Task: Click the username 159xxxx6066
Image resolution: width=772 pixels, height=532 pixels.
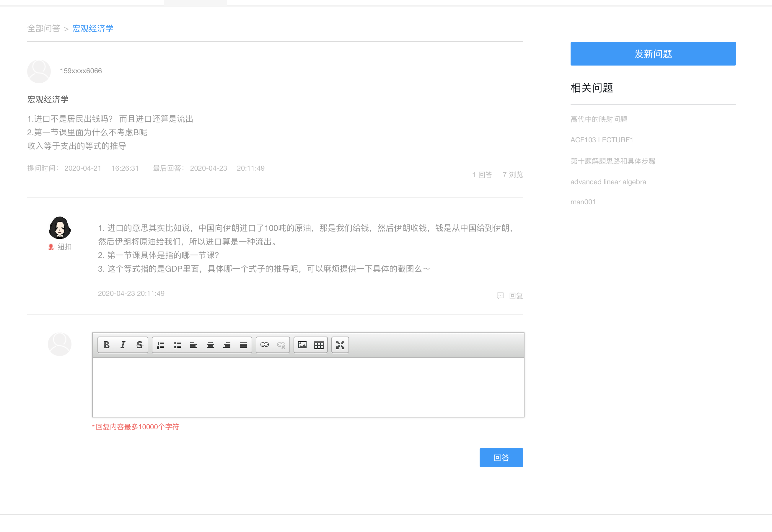Action: point(81,71)
